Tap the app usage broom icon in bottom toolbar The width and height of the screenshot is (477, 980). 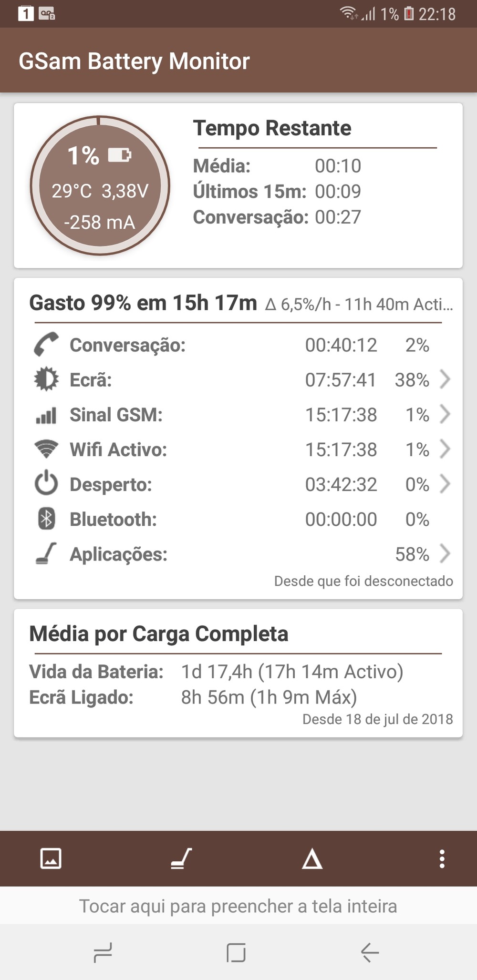pos(181,859)
